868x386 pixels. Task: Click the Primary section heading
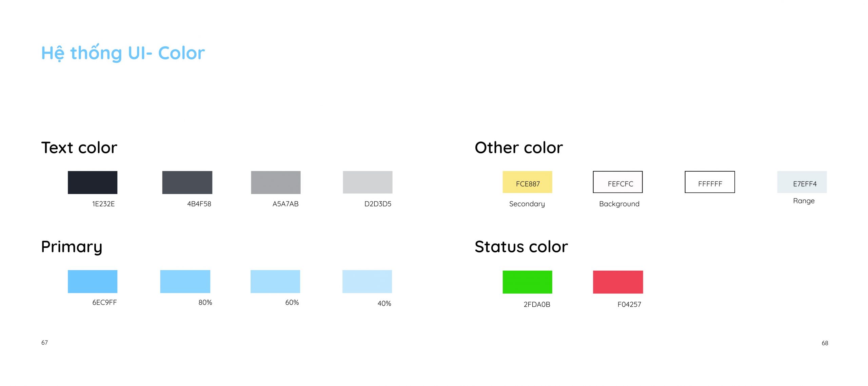[x=72, y=248]
